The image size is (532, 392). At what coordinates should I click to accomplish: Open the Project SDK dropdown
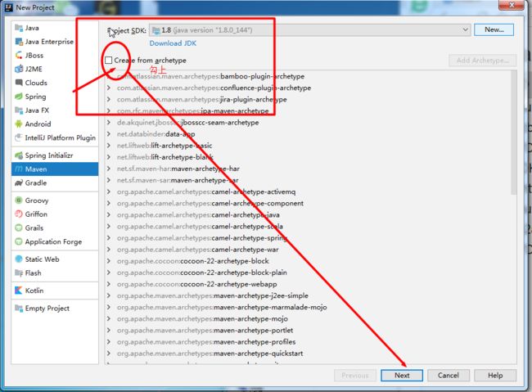tap(310, 29)
